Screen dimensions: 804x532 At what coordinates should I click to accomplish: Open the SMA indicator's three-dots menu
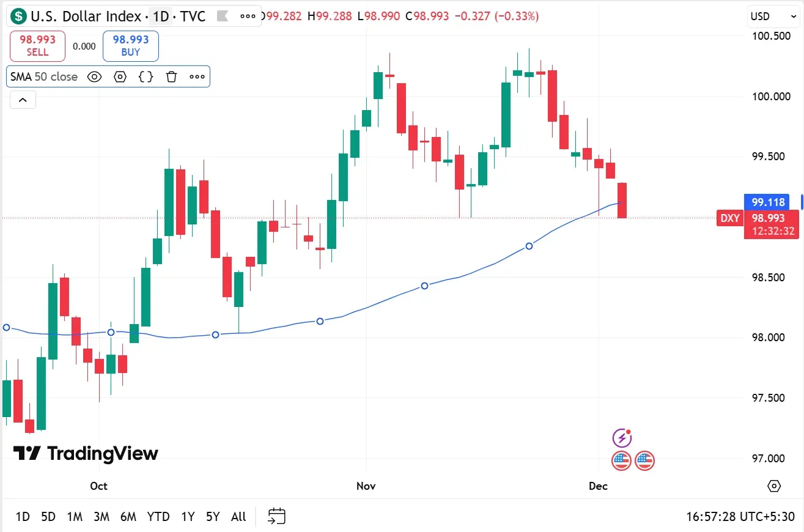point(197,76)
